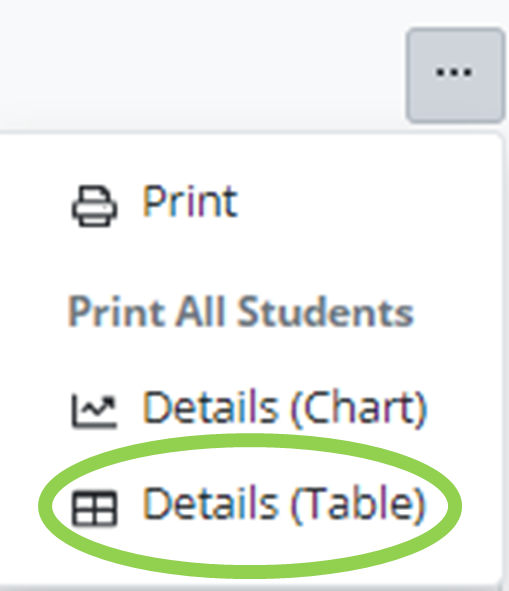Choose Print All Students

pyautogui.click(x=241, y=312)
